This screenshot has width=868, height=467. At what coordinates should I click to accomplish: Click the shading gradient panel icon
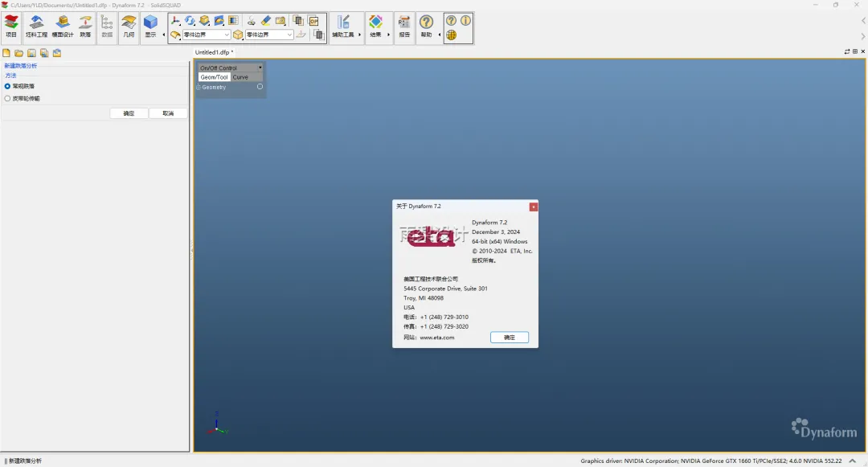click(x=233, y=21)
